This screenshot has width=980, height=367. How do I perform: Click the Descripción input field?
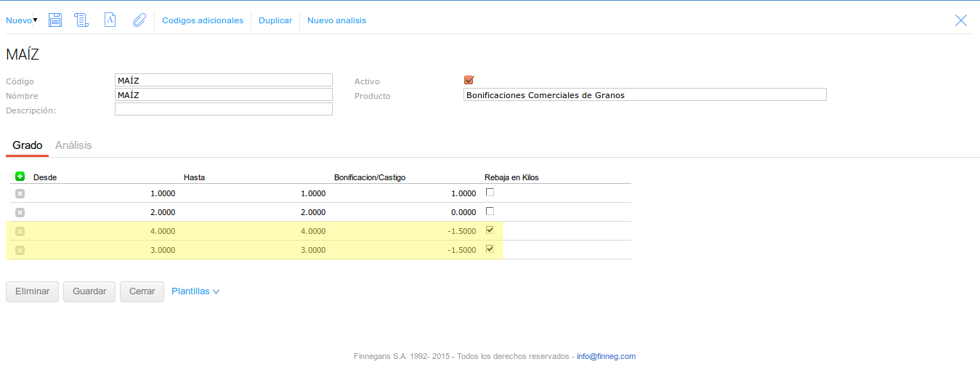point(223,109)
